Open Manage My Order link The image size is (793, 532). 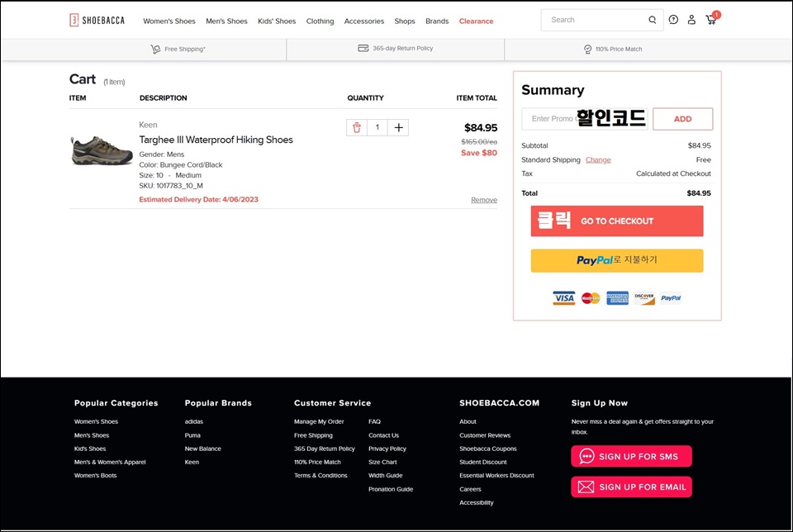[x=319, y=421]
